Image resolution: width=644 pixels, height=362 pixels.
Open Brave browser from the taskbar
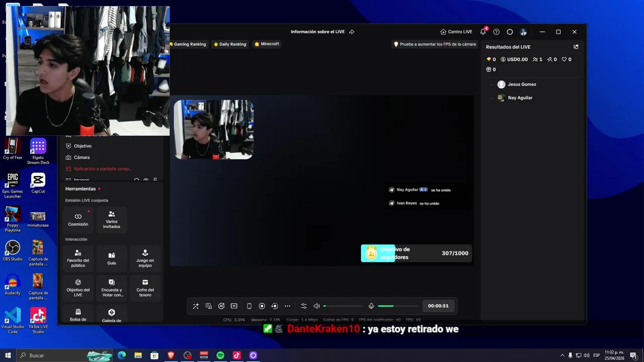171,355
